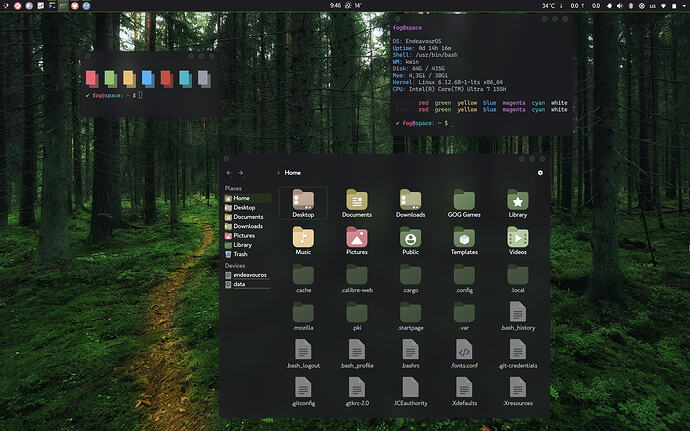The height and width of the screenshot is (431, 690).
Task: Click the Home breadcrumb in path bar
Action: pos(293,173)
